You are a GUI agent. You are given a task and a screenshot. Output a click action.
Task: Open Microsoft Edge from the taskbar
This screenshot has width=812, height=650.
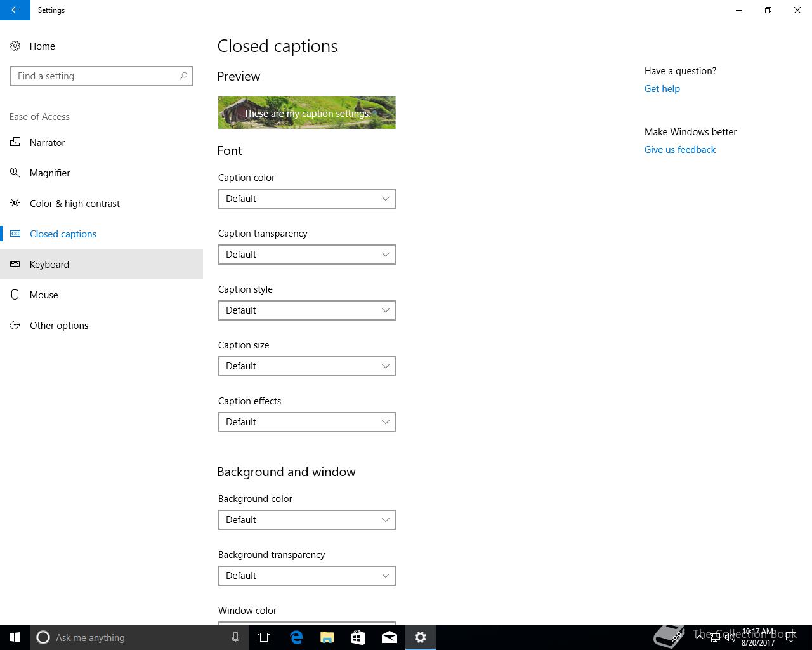pyautogui.click(x=296, y=637)
